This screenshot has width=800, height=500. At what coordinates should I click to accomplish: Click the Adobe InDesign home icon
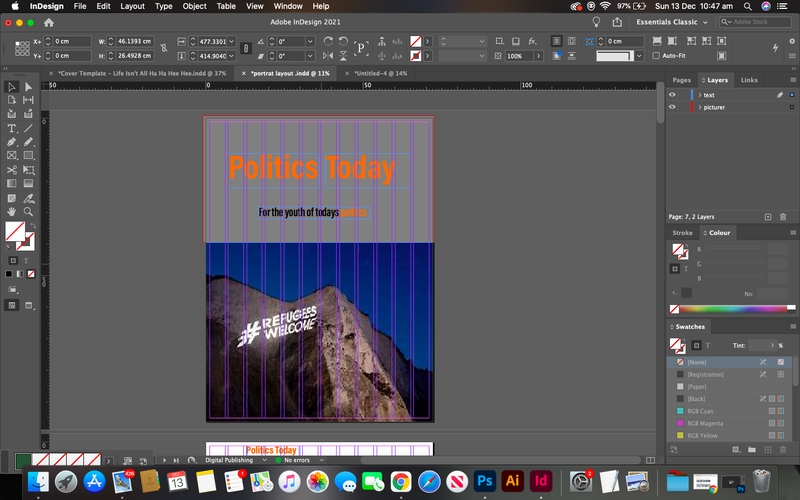coord(48,22)
